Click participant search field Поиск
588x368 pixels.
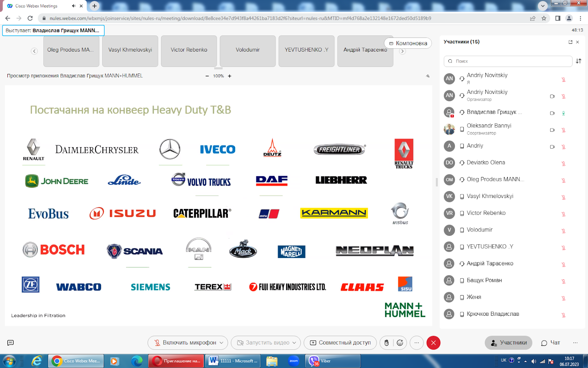tap(508, 61)
